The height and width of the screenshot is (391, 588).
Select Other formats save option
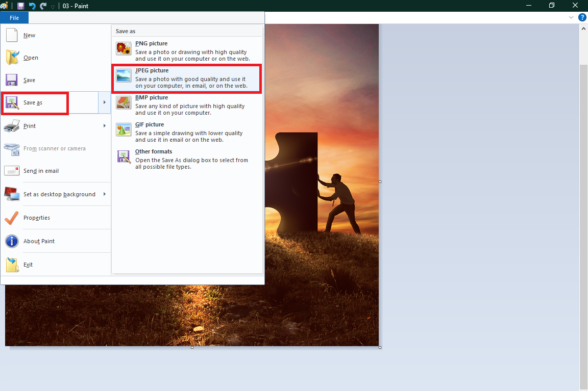(x=187, y=159)
